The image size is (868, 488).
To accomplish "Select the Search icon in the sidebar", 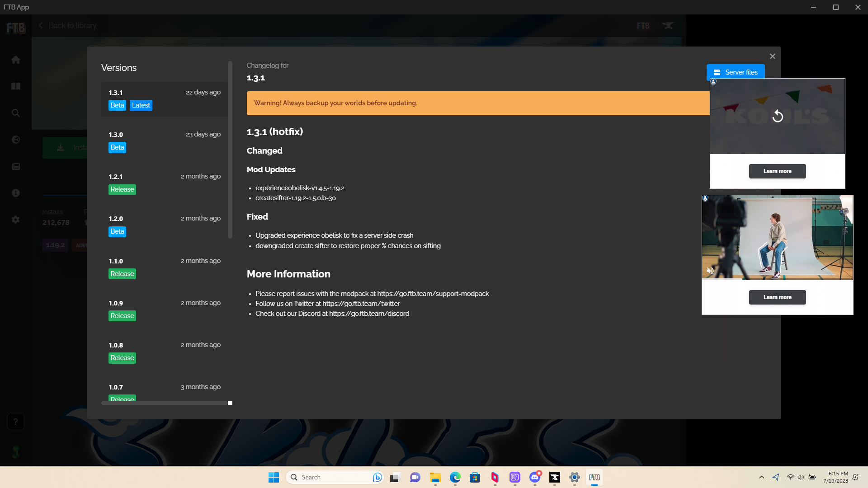I will (16, 113).
